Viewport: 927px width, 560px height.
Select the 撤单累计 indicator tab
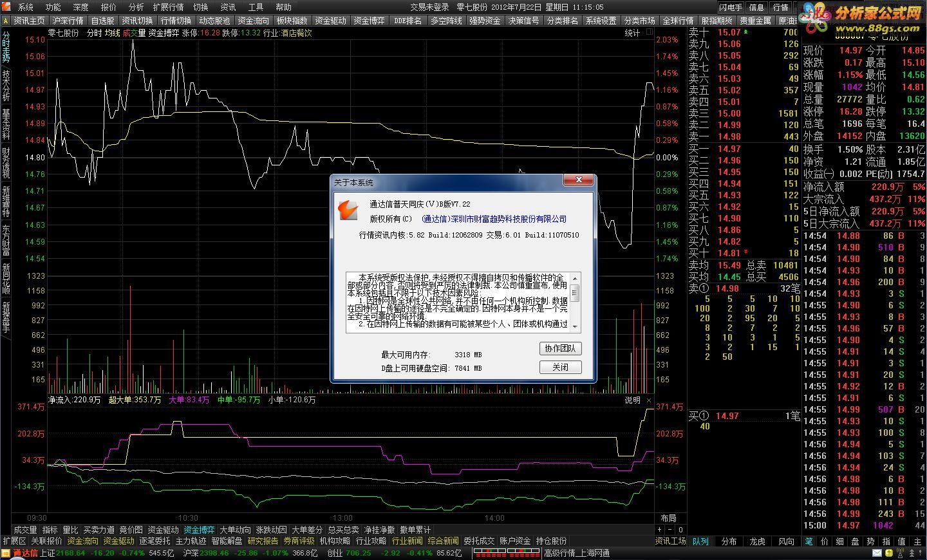tap(415, 530)
